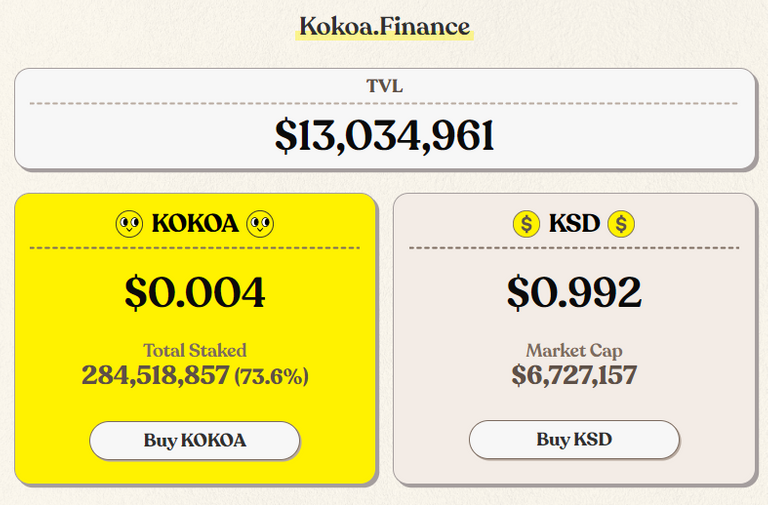Click an empty area of the yellow KOKOA card
This screenshot has height=505, width=768.
click(x=59, y=318)
